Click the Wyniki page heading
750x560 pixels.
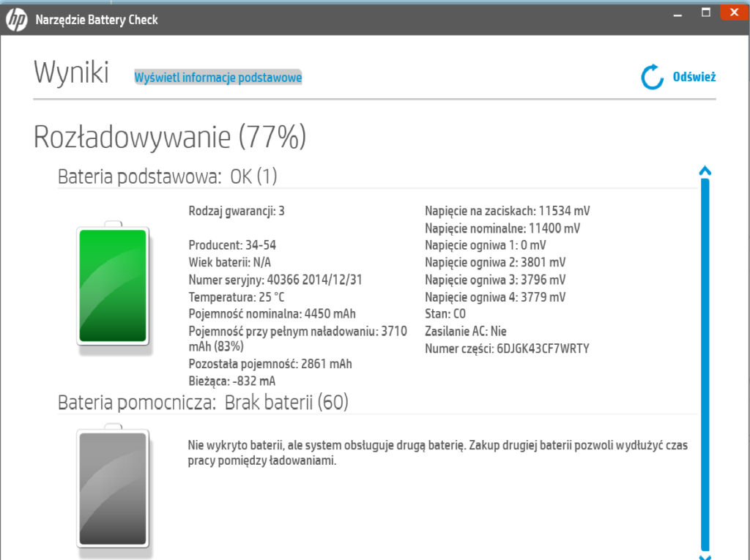(71, 73)
